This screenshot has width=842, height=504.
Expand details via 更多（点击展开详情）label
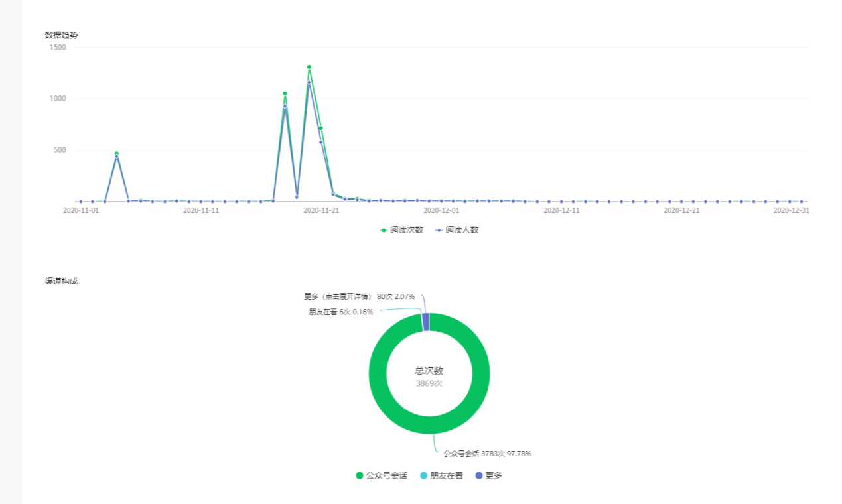point(359,296)
